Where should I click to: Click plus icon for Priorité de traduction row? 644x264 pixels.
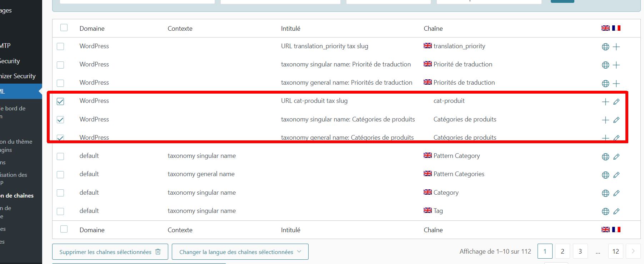point(616,65)
